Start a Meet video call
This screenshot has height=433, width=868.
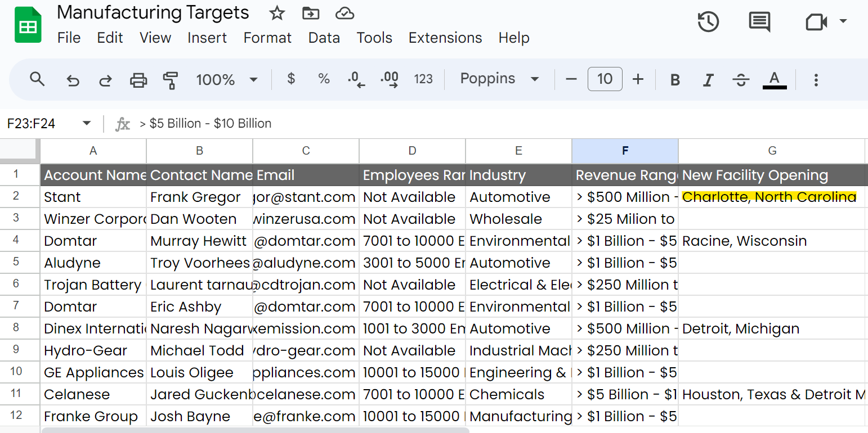click(x=816, y=22)
